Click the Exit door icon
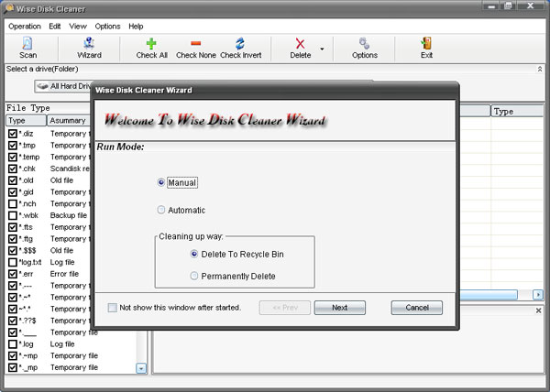The height and width of the screenshot is (392, 550). click(426, 43)
